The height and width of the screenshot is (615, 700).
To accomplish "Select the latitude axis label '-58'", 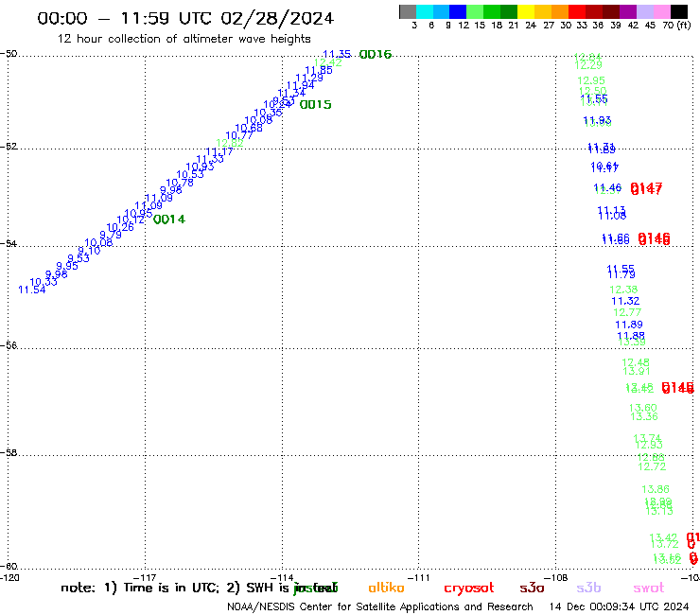I will tap(9, 453).
